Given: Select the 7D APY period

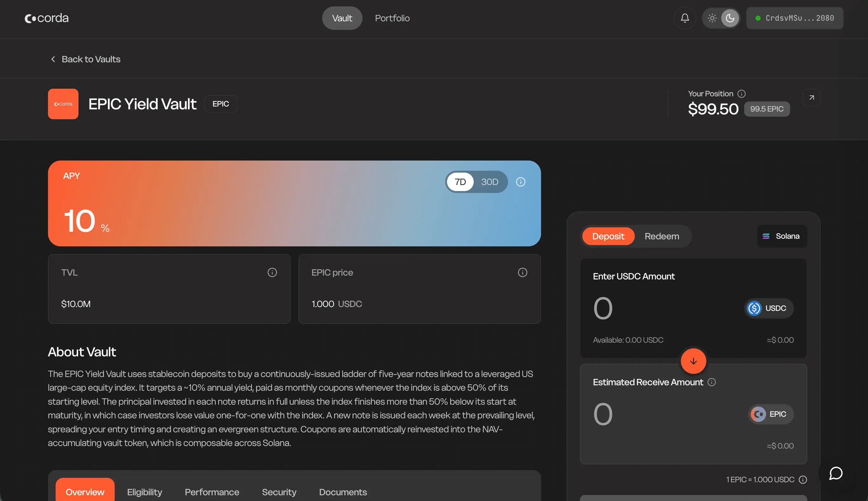Looking at the screenshot, I should (x=460, y=182).
